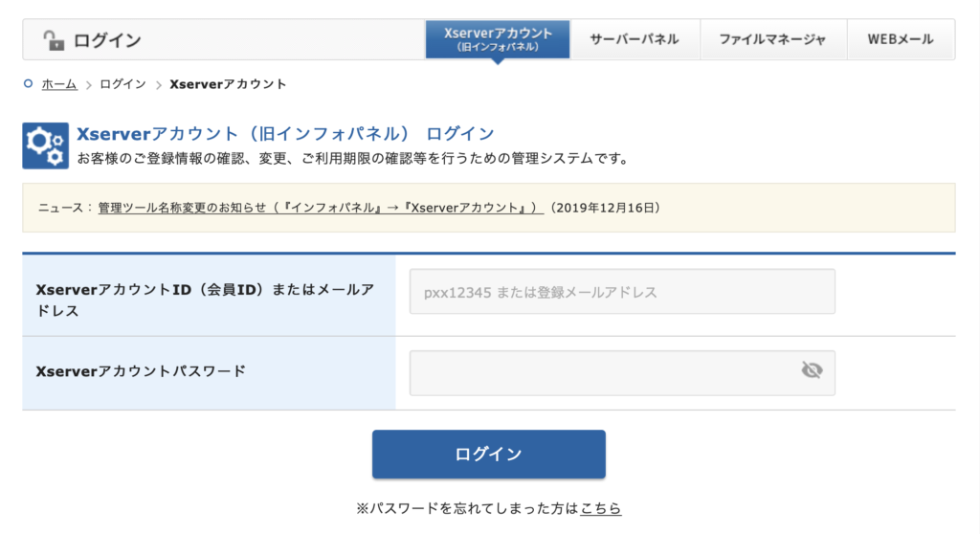This screenshot has height=534, width=980.
Task: Focus the Xserver account password field
Action: point(622,372)
